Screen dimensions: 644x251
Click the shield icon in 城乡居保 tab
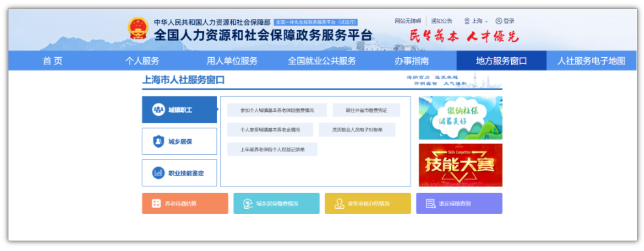[158, 142]
